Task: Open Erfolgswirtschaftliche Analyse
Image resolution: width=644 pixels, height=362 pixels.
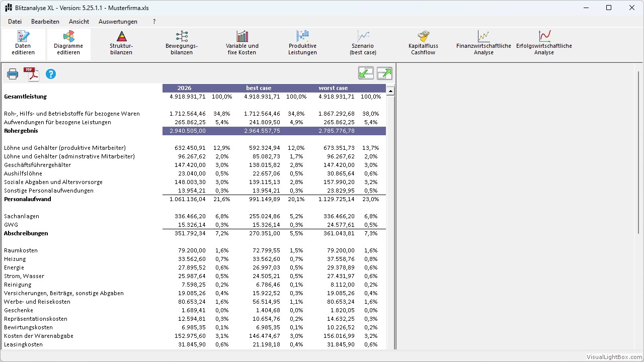Action: click(544, 43)
